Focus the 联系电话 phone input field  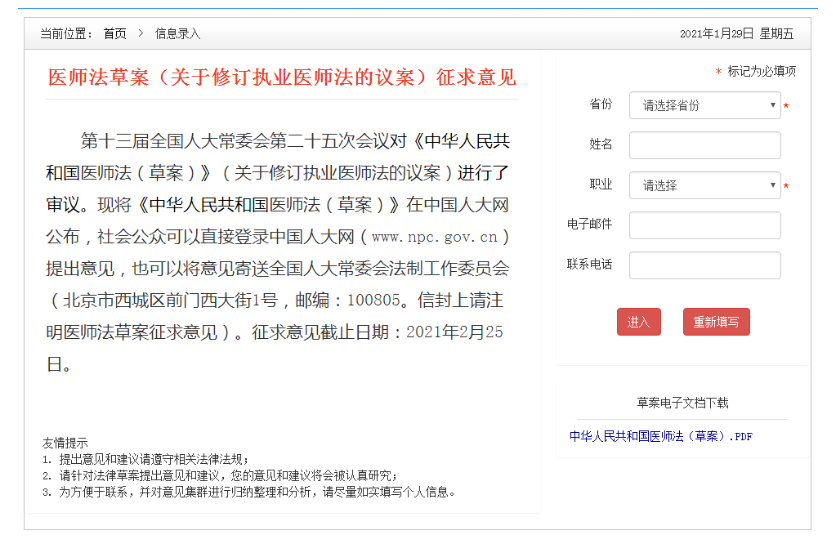pos(704,265)
